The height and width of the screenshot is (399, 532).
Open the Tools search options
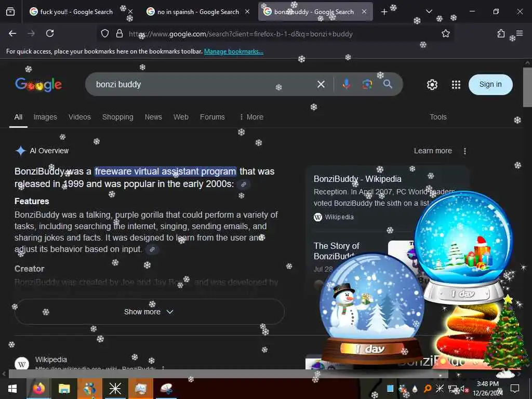point(438,117)
